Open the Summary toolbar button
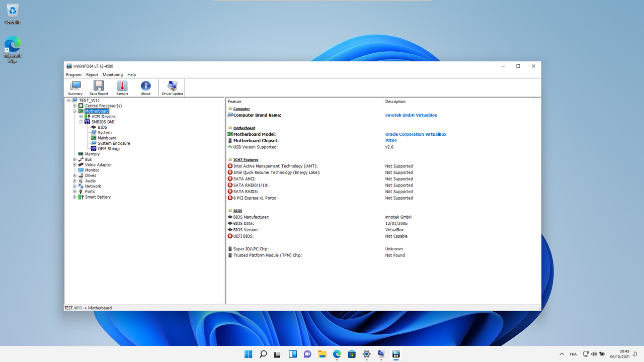This screenshot has height=362, width=644. [x=75, y=87]
